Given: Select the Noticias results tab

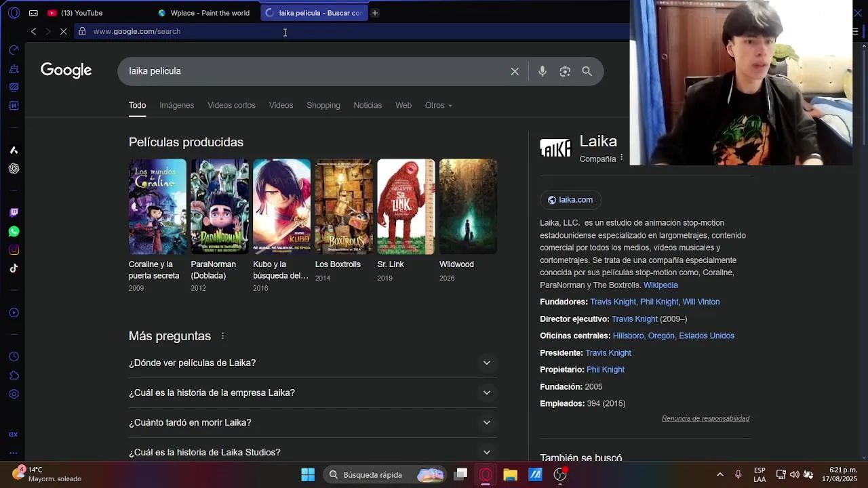Looking at the screenshot, I should 368,105.
